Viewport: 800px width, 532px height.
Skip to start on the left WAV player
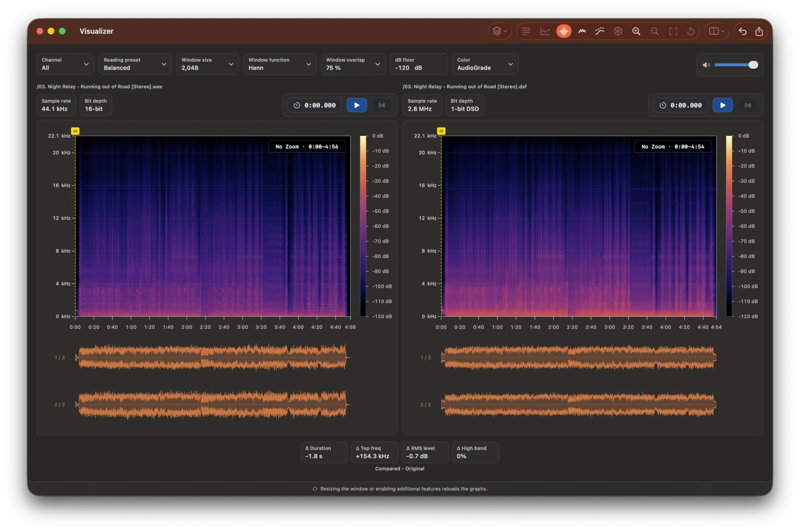382,105
